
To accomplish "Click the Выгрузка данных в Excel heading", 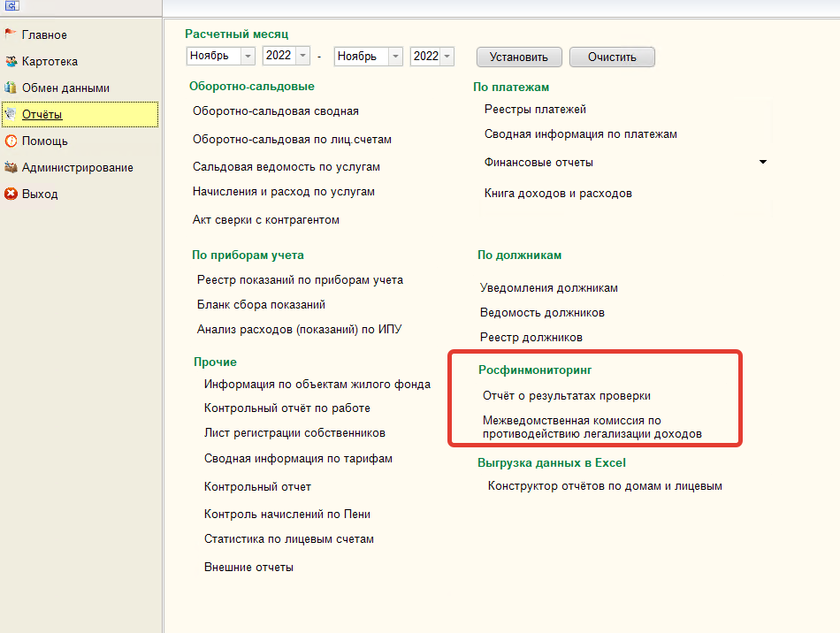I will [x=552, y=462].
